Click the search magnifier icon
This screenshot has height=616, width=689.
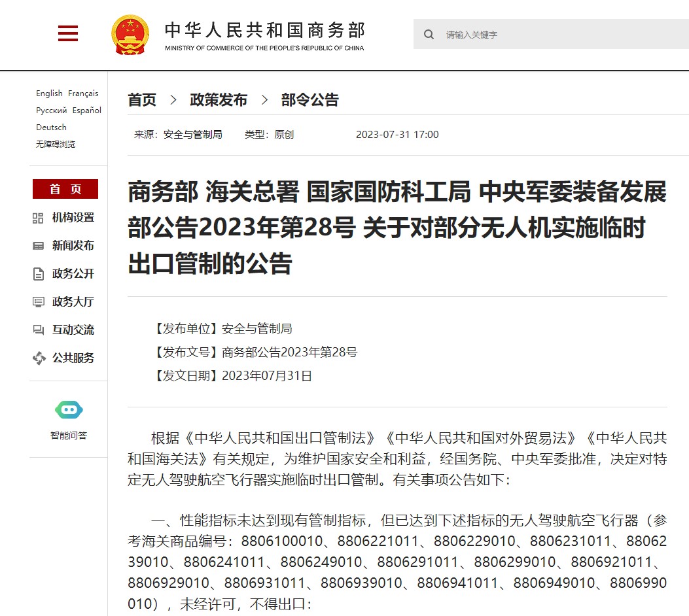coord(429,34)
